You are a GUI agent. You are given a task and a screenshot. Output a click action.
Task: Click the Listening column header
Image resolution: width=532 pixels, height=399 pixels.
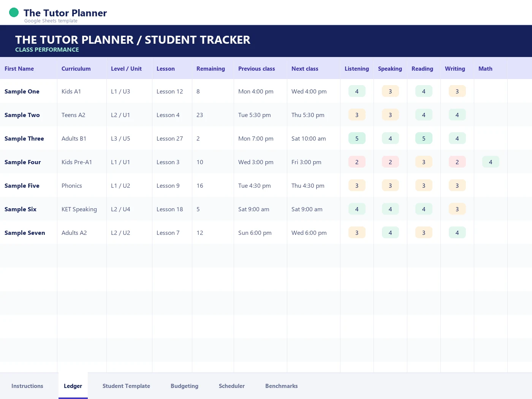357,68
